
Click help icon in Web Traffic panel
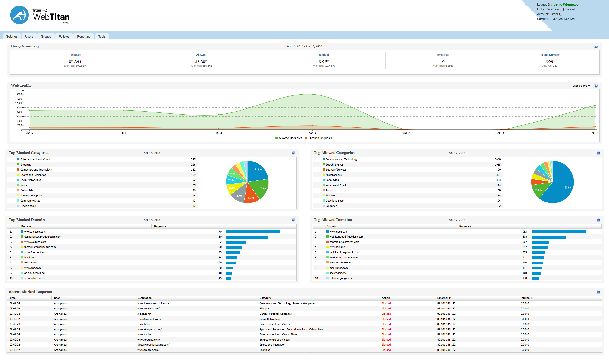point(596,86)
